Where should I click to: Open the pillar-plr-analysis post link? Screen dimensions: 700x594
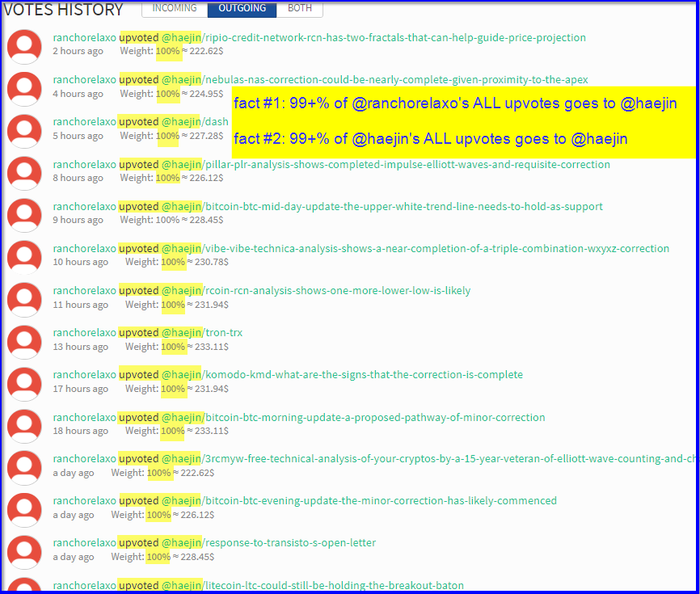(386, 164)
